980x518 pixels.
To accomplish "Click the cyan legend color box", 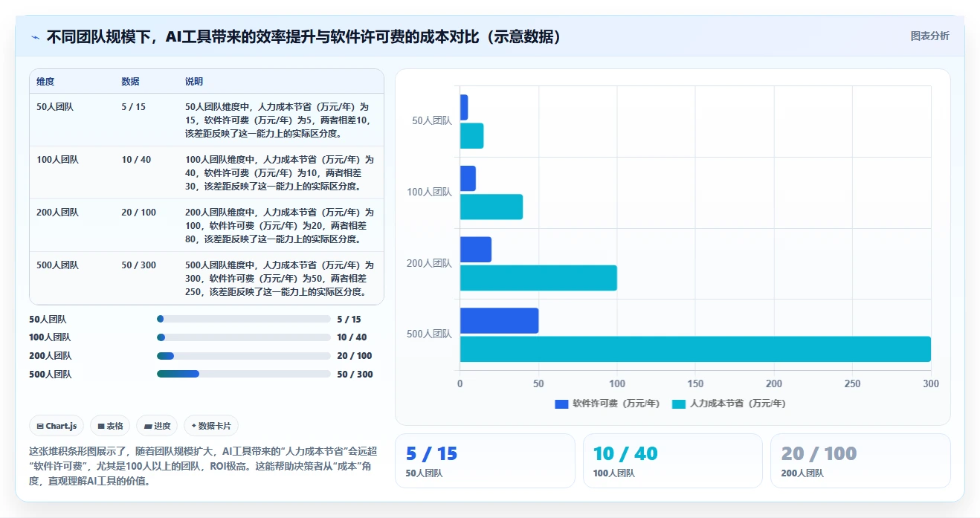I will coord(679,404).
